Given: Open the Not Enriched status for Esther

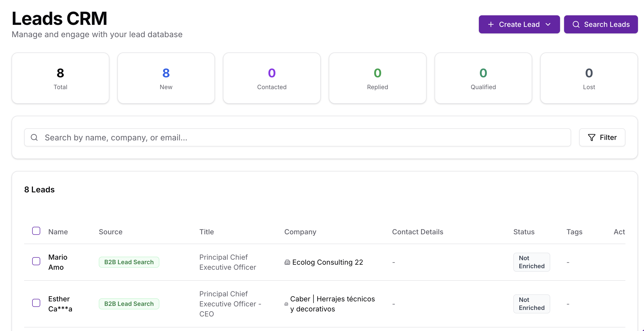Looking at the screenshot, I should (531, 304).
